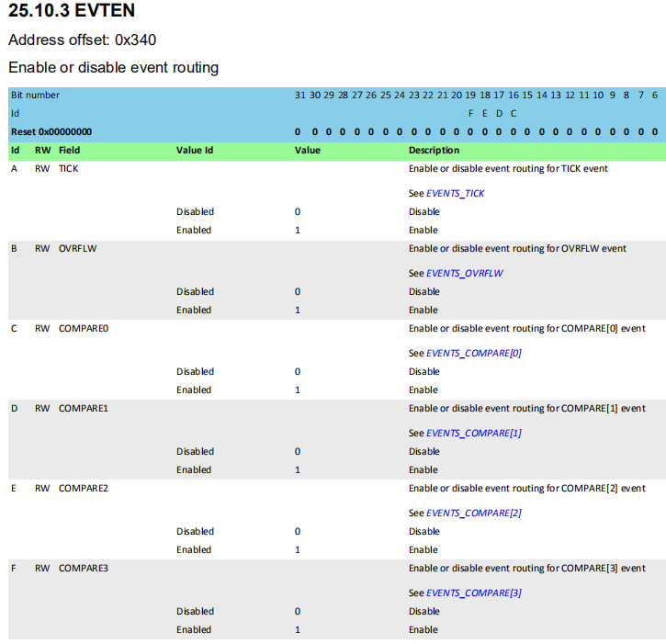Click the 'Field' column header

tap(69, 151)
